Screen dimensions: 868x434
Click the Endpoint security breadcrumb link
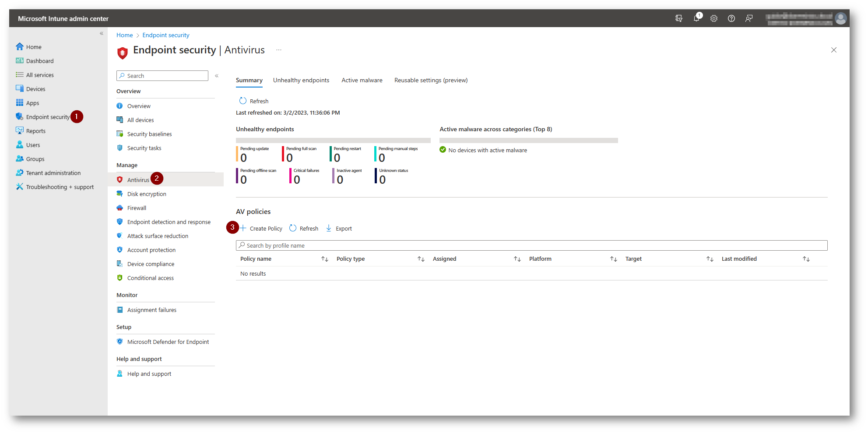166,35
